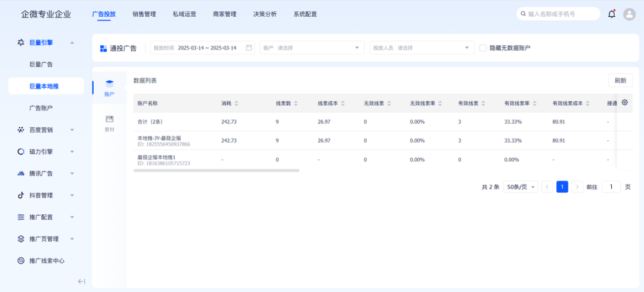Click the horizontal table scrollbar
Screen dimensions: 644x292
point(216,170)
